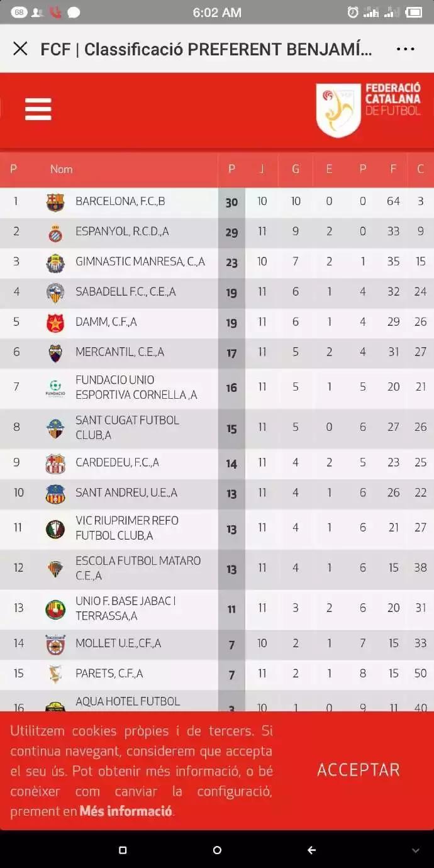434x868 pixels.
Task: Click the Sabadell F.C. crest icon
Action: pyautogui.click(x=55, y=292)
